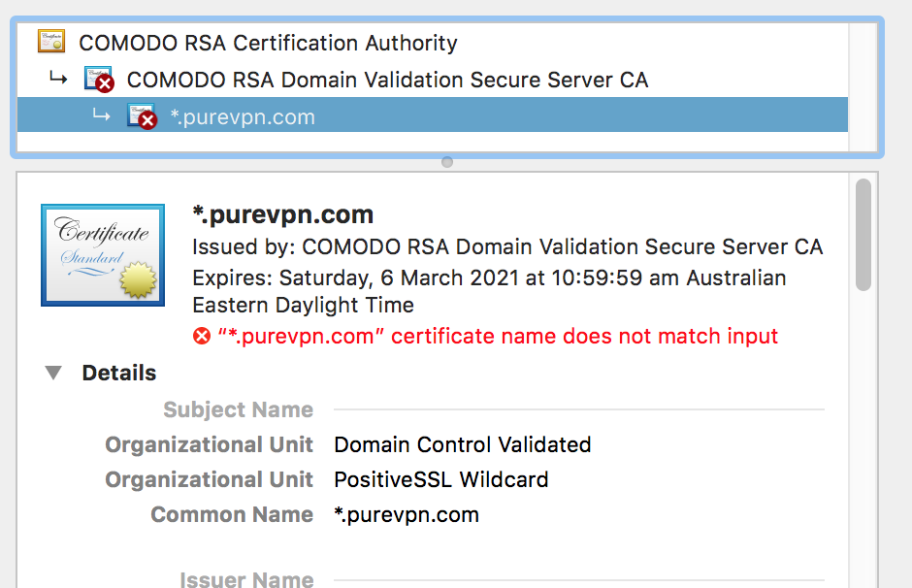This screenshot has height=588, width=912.
Task: Click the large Certificate Standard image
Action: pos(103,255)
